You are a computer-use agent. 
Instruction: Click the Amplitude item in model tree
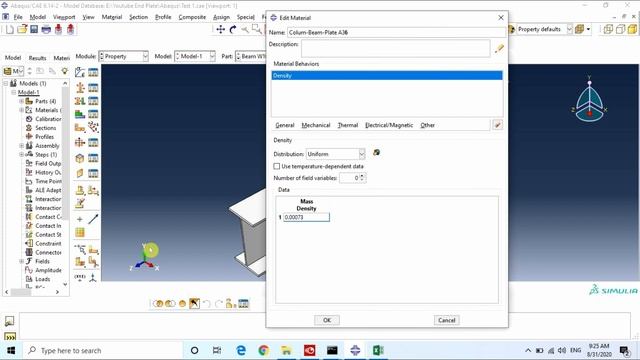48,270
